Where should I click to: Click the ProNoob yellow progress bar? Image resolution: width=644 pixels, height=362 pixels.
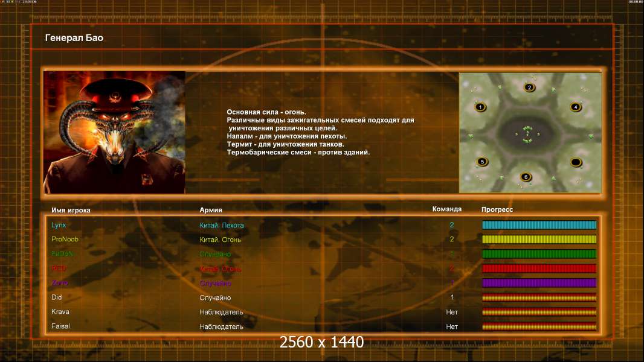(539, 239)
